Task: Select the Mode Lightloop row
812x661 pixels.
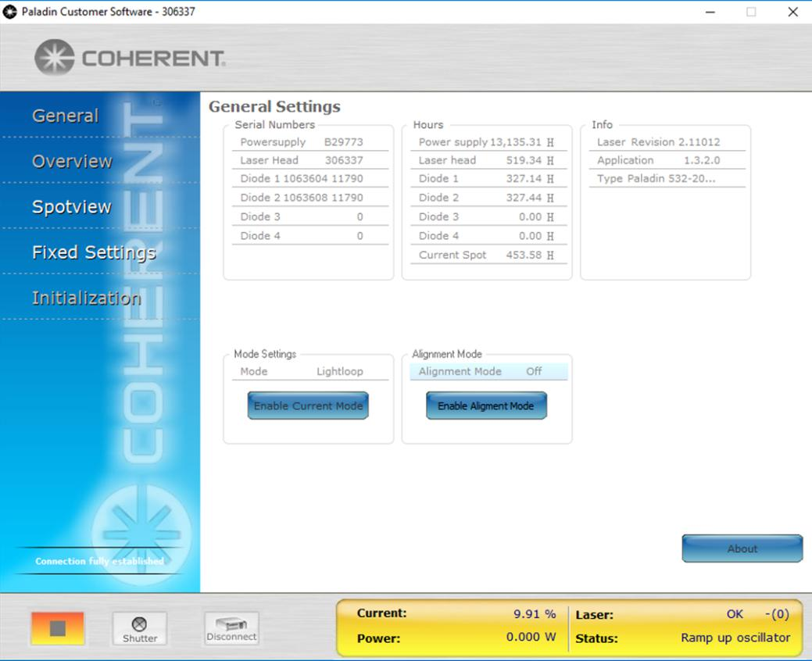Action: [310, 372]
